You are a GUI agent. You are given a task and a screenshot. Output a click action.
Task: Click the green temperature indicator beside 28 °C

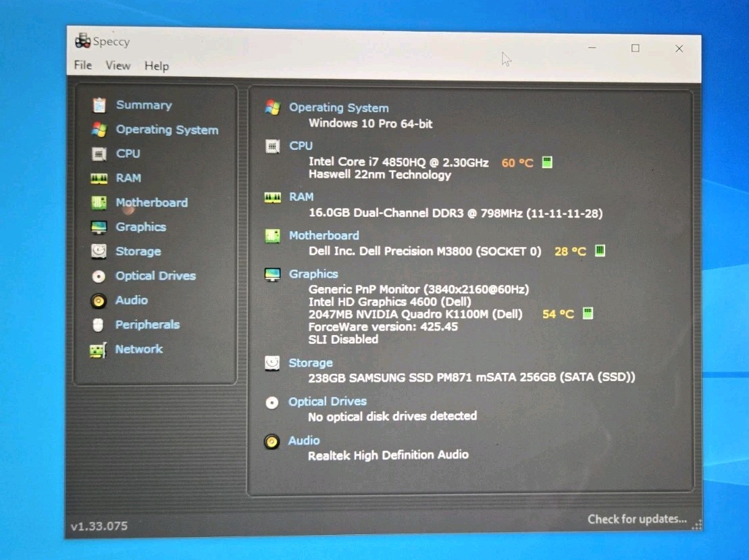pyautogui.click(x=600, y=251)
